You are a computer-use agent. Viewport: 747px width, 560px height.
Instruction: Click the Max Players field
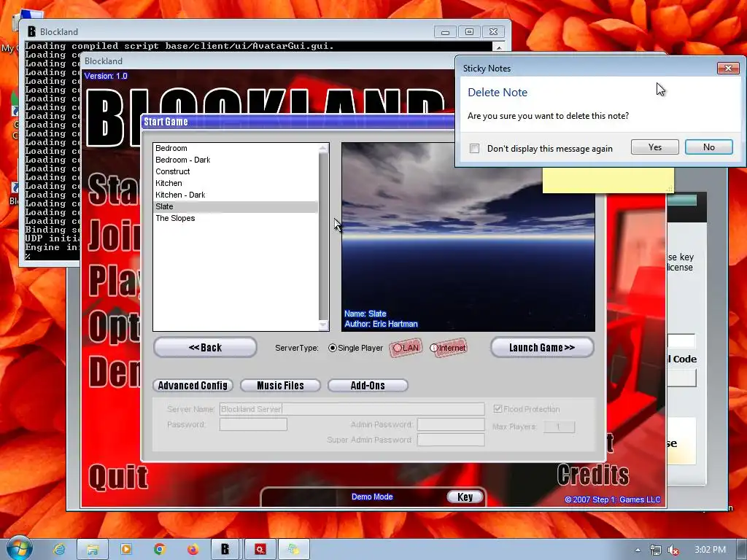coord(560,427)
